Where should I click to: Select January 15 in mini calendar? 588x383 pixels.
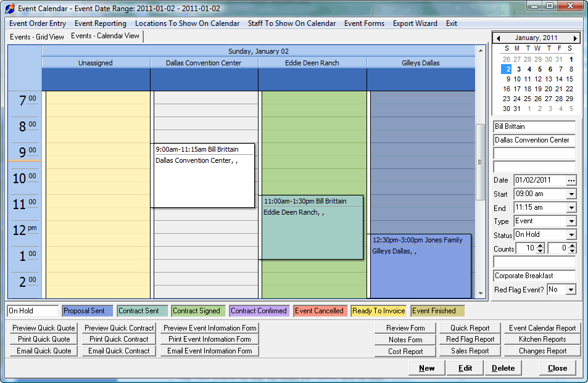[x=569, y=79]
